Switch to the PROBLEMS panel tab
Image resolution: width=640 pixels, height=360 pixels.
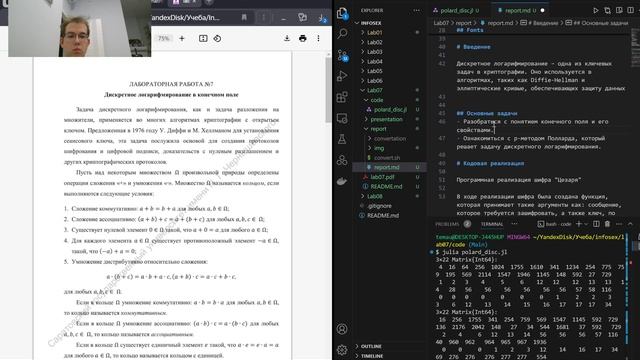(447, 224)
